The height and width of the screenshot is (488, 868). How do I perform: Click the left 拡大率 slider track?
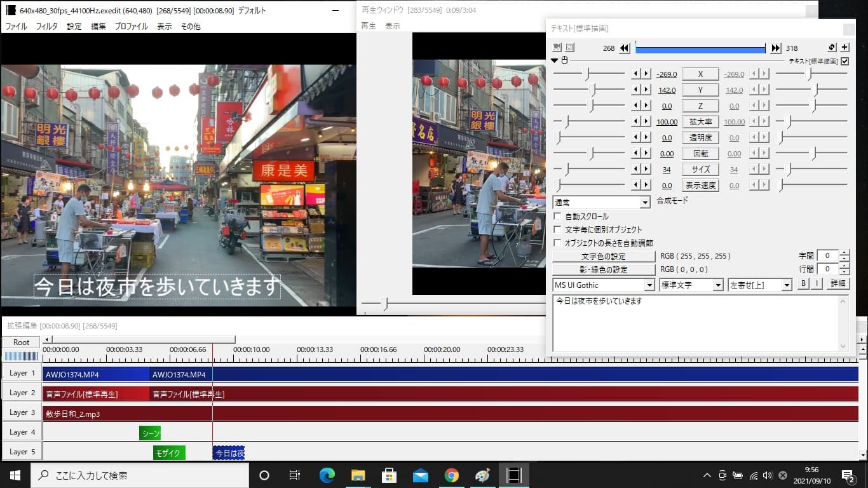pyautogui.click(x=597, y=121)
